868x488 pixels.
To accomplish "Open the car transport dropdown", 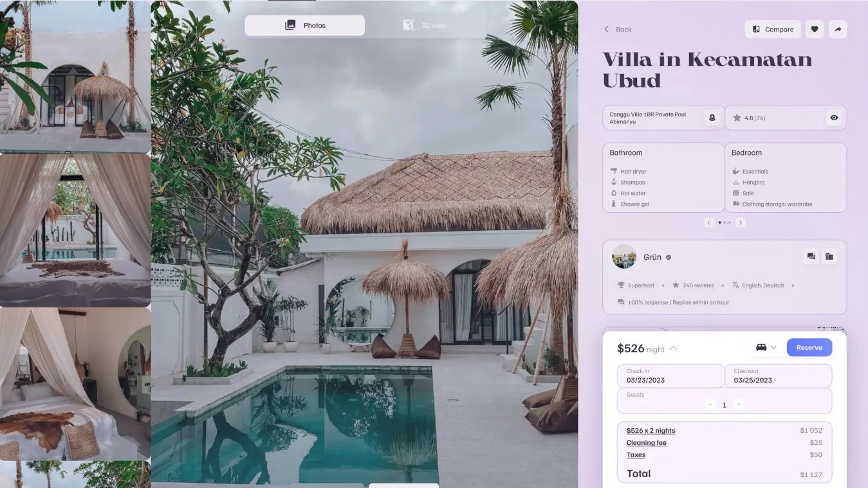I will click(766, 347).
